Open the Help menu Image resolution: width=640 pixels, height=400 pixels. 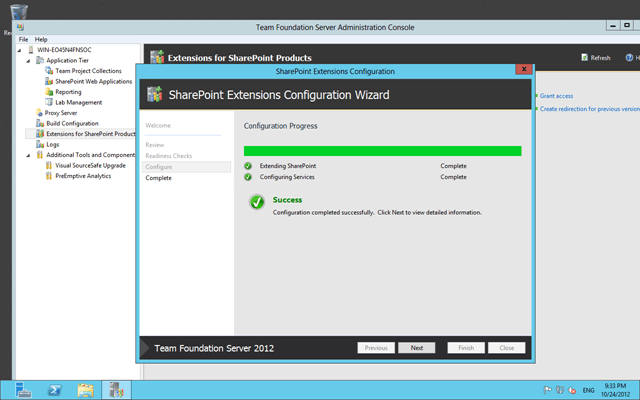[x=41, y=39]
